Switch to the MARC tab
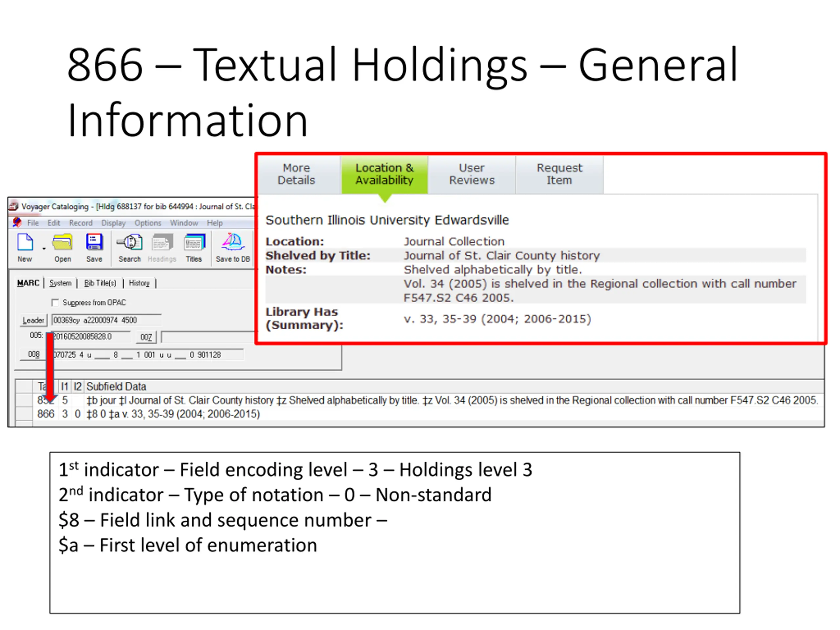840x630 pixels. 29,283
